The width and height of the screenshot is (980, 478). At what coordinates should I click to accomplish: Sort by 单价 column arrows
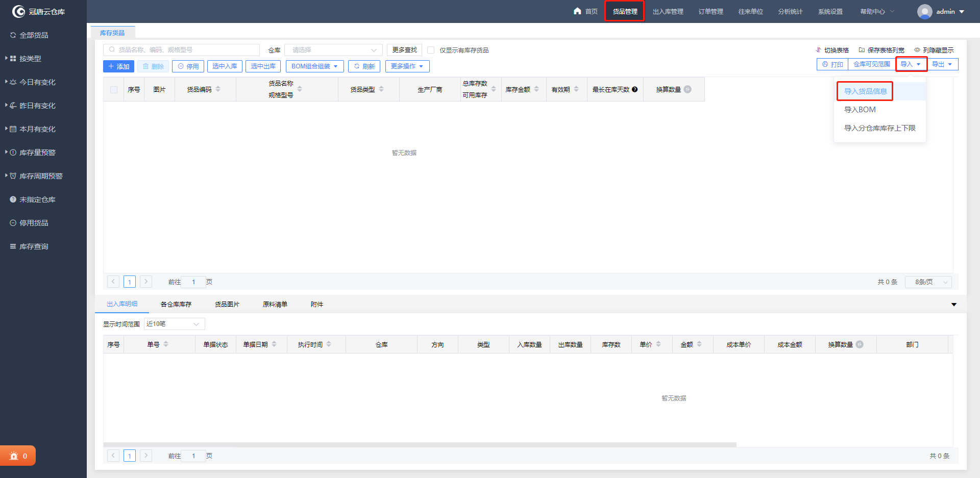tap(658, 344)
